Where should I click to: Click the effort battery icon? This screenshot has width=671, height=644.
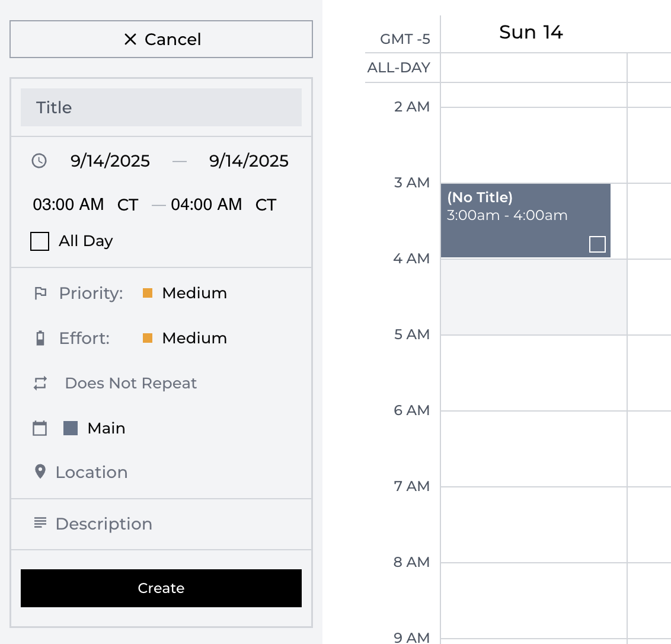click(x=40, y=338)
